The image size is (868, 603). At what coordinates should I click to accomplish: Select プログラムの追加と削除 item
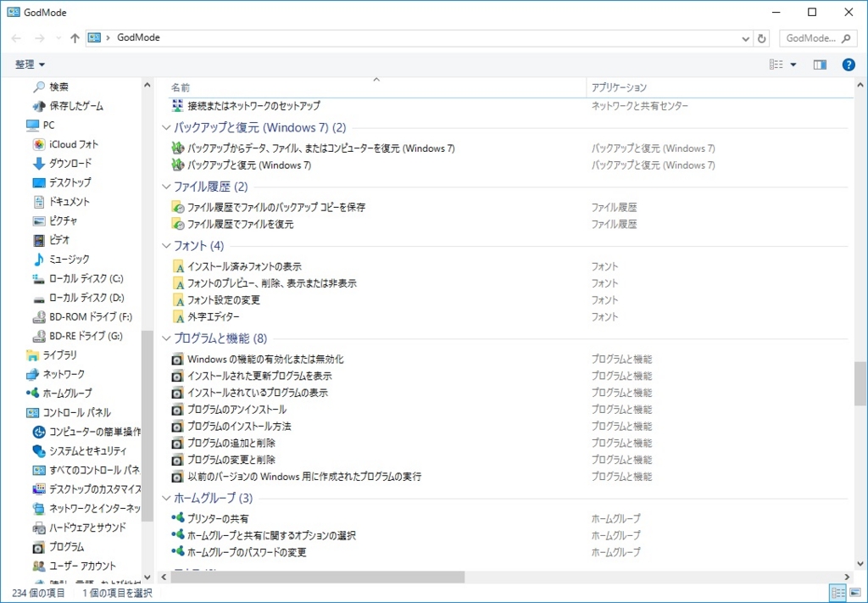click(231, 443)
